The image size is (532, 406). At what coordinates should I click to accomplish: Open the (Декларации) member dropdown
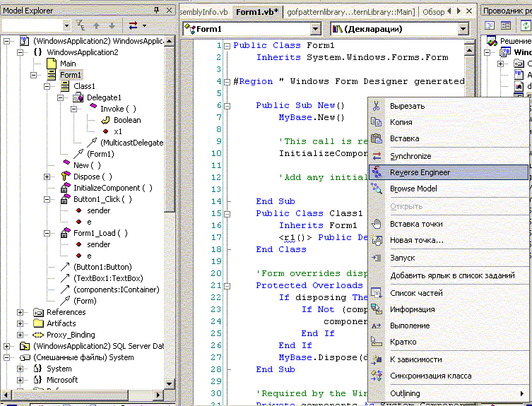coord(463,29)
